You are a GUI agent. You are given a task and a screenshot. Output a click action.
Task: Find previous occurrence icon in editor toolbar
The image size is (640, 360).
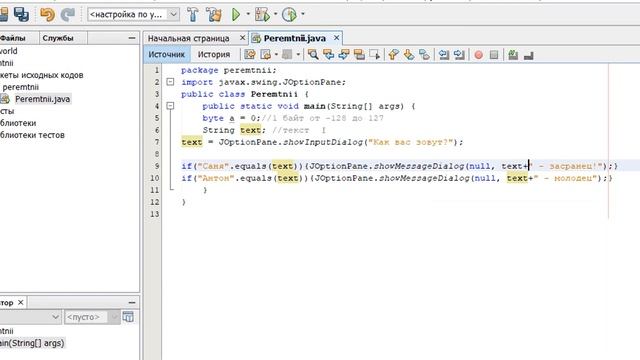pyautogui.click(x=329, y=54)
